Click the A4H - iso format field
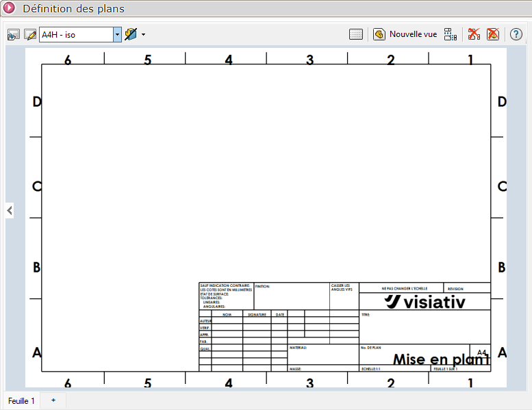The width and height of the screenshot is (532, 410). [75, 34]
